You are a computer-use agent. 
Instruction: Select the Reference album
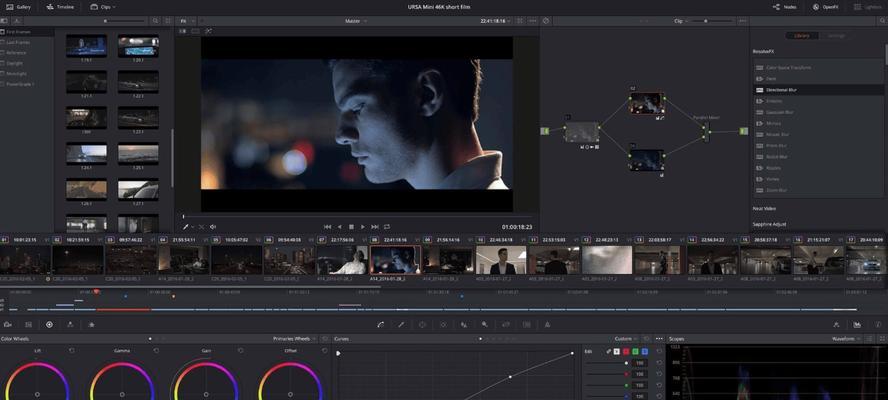(27, 53)
